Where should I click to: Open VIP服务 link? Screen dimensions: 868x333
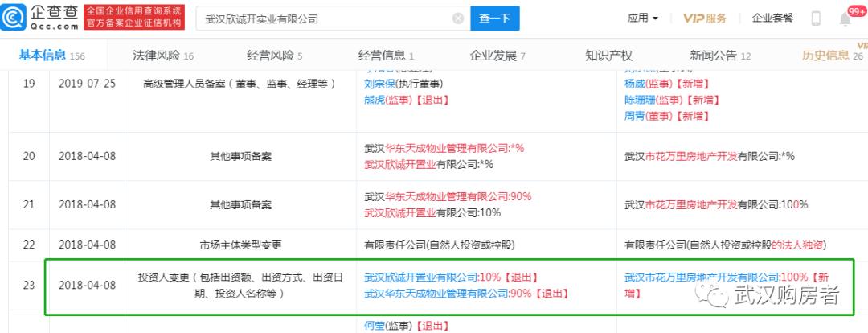pyautogui.click(x=704, y=18)
